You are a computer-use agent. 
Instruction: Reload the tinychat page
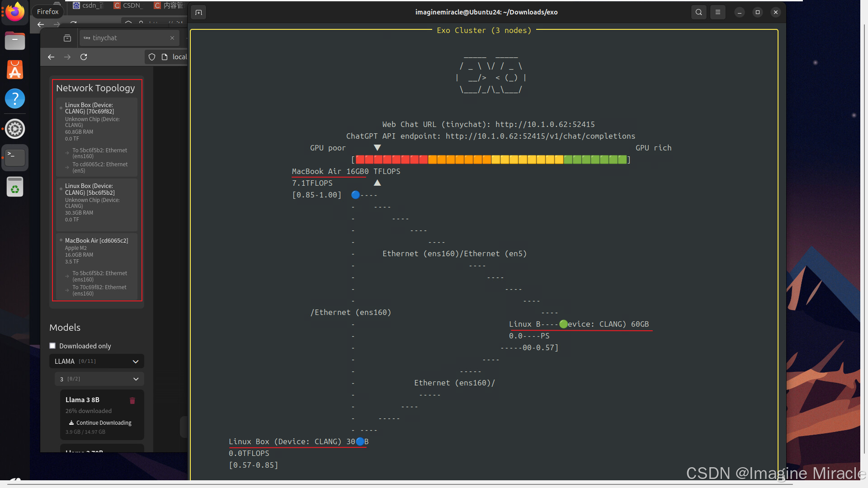84,57
